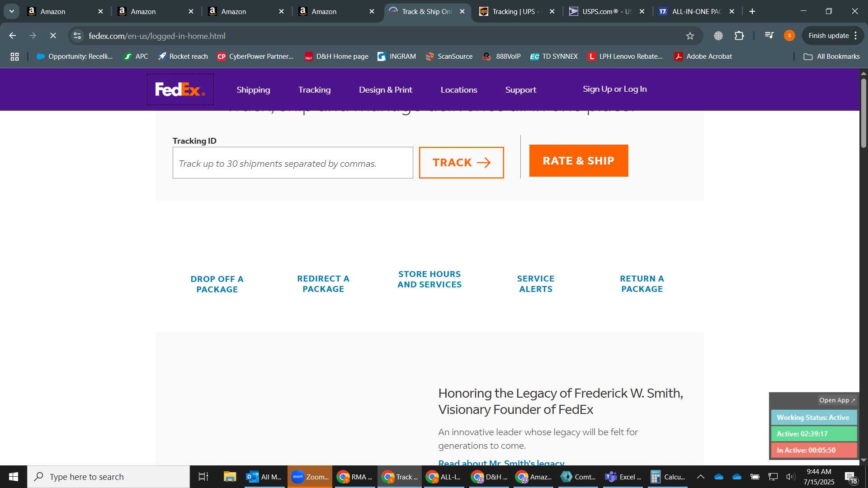Open REDIRECT A PACKAGE link

[x=323, y=284]
